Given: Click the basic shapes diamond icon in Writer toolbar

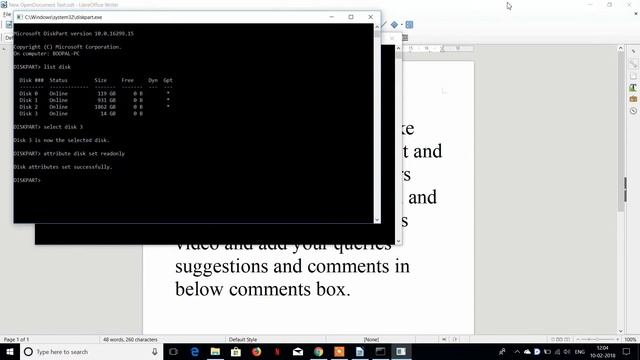Looking at the screenshot, I should click(394, 25).
